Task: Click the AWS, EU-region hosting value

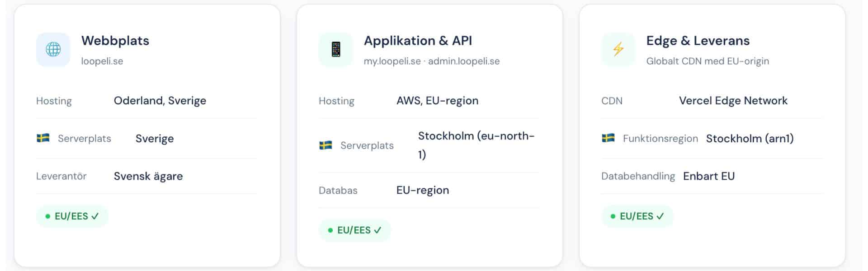Action: pyautogui.click(x=437, y=101)
